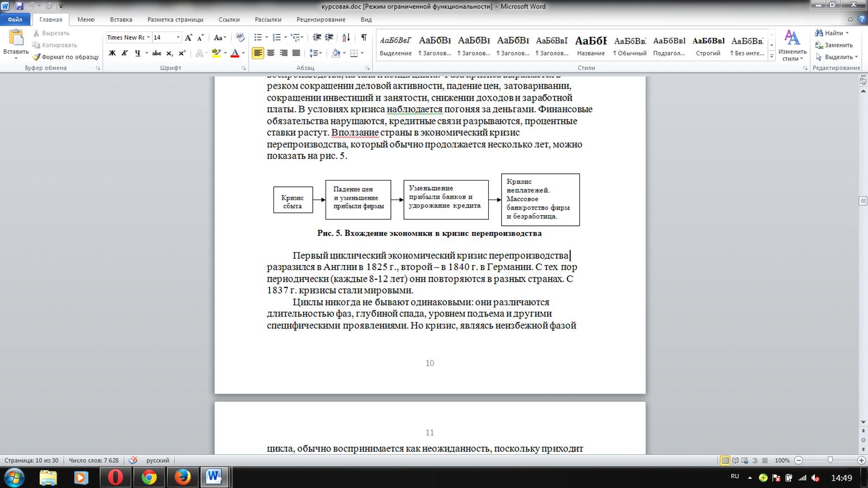This screenshot has height=488, width=868.
Task: Click the Increase Indent icon
Action: pyautogui.click(x=329, y=37)
